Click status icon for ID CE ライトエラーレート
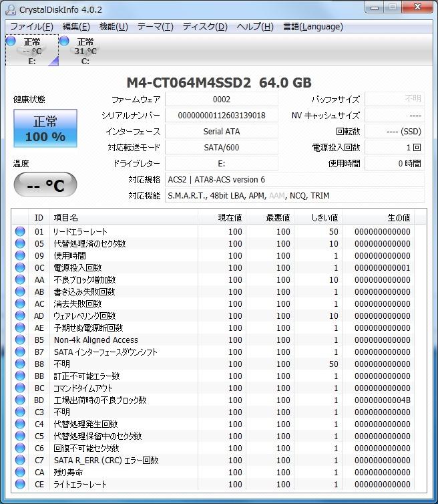The height and width of the screenshot is (504, 438). click(x=20, y=484)
